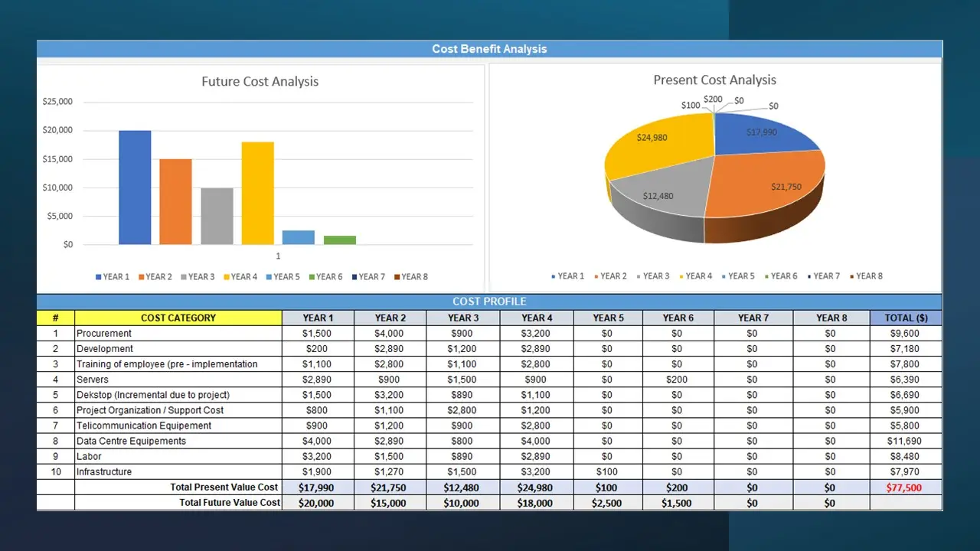Click the Present Cost Analysis chart title
Viewport: 980px width, 551px height.
point(714,80)
